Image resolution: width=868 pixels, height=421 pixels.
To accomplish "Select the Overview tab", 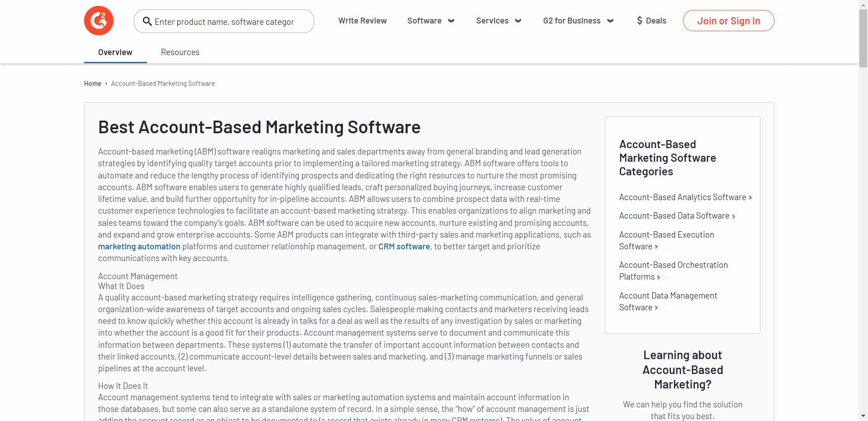I will click(115, 52).
